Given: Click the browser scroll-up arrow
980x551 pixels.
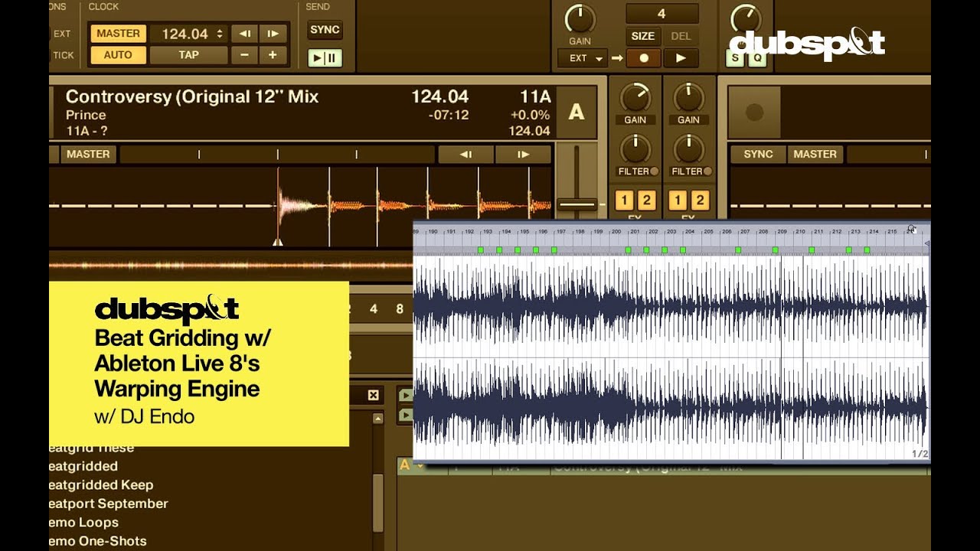Looking at the screenshot, I should click(x=377, y=419).
